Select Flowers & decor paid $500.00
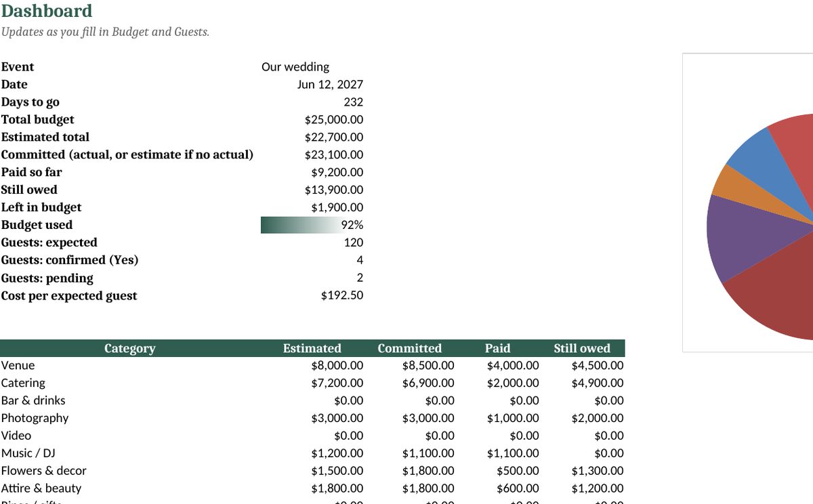 [518, 471]
